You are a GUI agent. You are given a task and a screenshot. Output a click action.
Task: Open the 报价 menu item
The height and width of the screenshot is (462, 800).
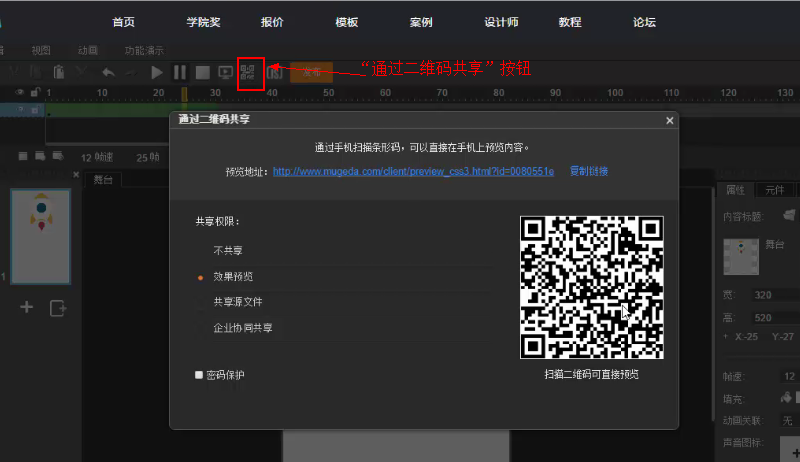[x=272, y=22]
